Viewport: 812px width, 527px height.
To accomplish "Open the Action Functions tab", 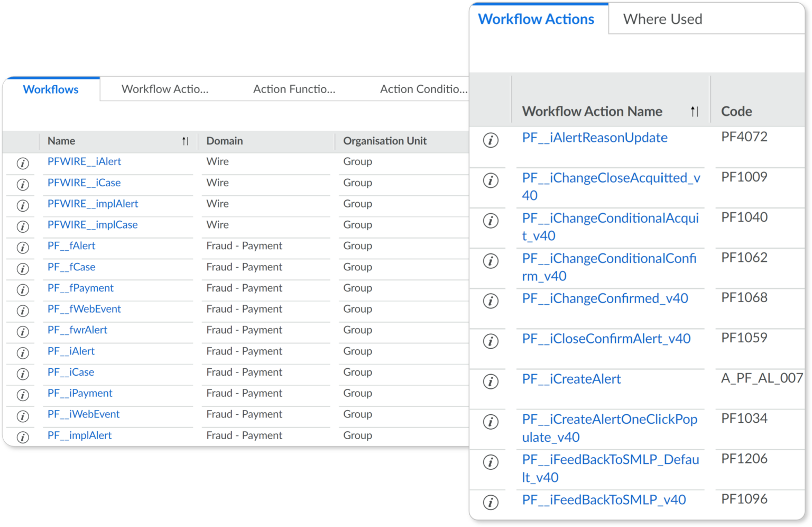I will pos(294,89).
